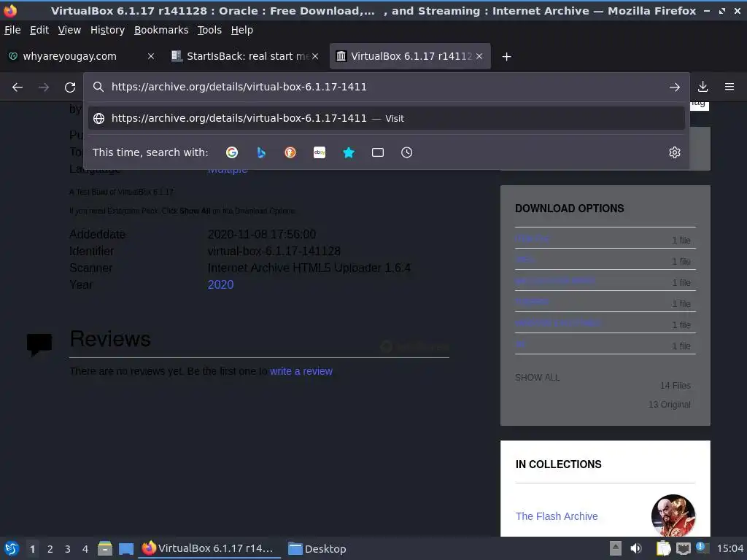Click the update notification tray icon
The height and width of the screenshot is (560, 747).
point(703,547)
